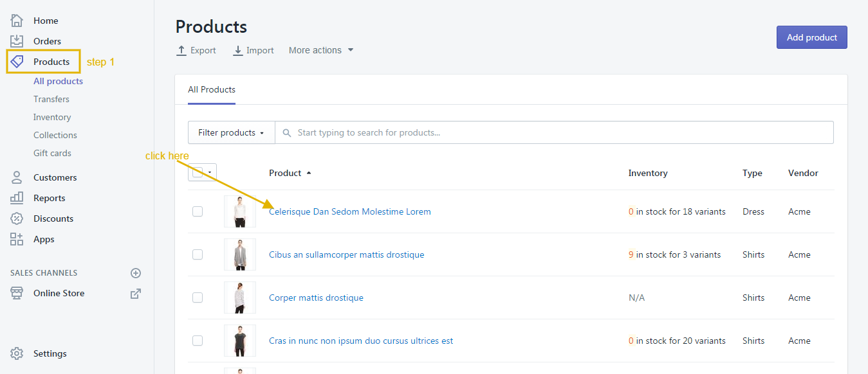Open bulk select dropdown arrow
This screenshot has height=374, width=868.
(x=210, y=173)
